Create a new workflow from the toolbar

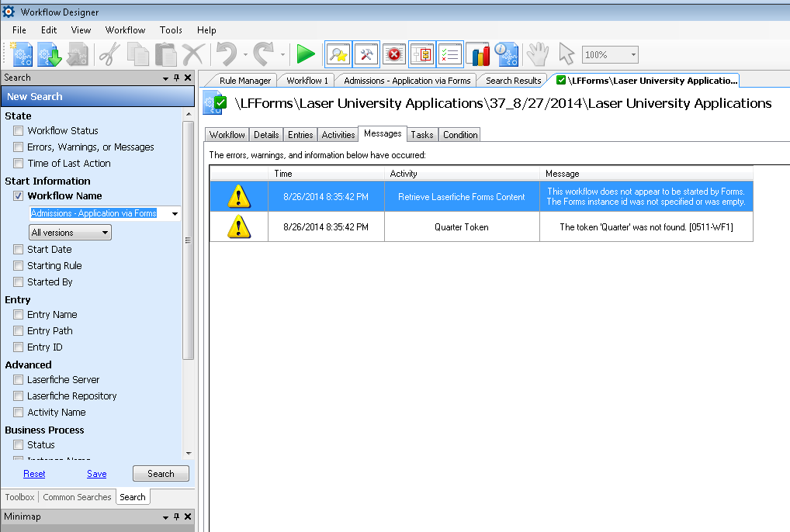click(22, 54)
